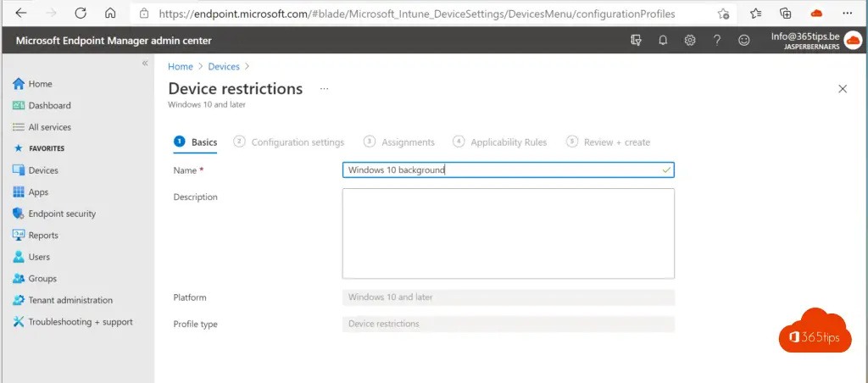The height and width of the screenshot is (383, 868).
Task: Open the notifications bell icon
Action: click(663, 40)
